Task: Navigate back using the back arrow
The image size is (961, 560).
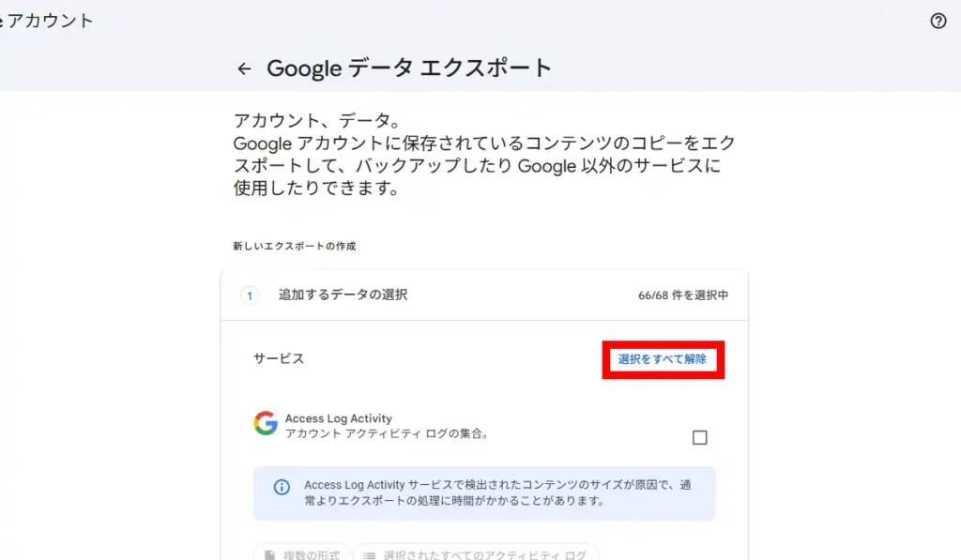Action: [244, 68]
